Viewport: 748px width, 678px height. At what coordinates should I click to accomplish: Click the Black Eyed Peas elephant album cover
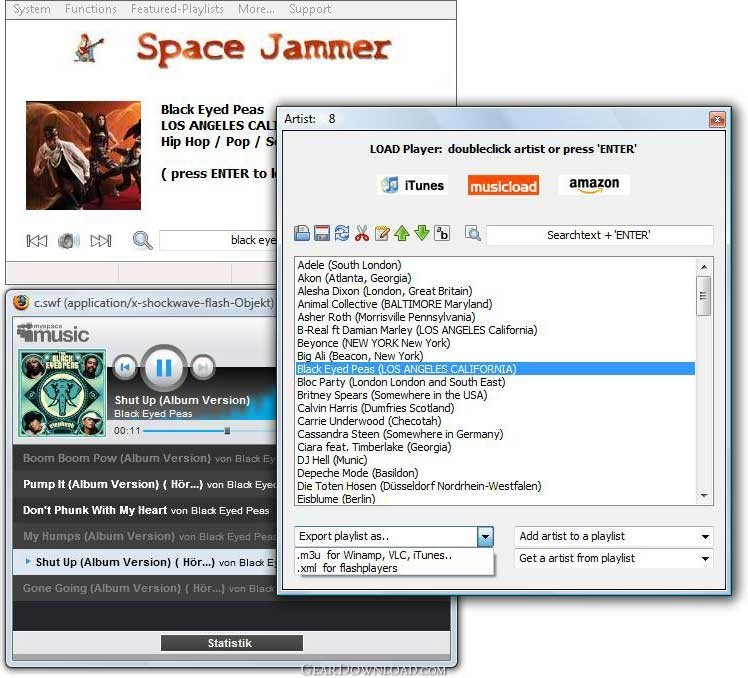coord(62,393)
